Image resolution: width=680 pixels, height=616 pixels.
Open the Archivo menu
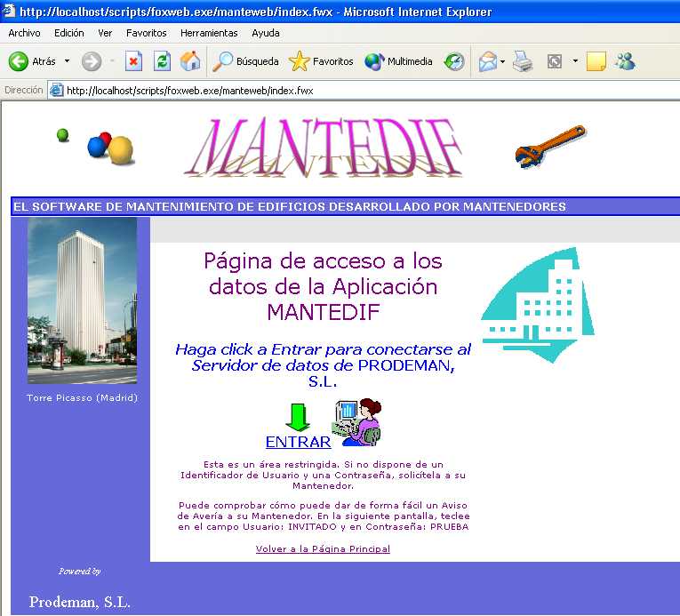24,33
